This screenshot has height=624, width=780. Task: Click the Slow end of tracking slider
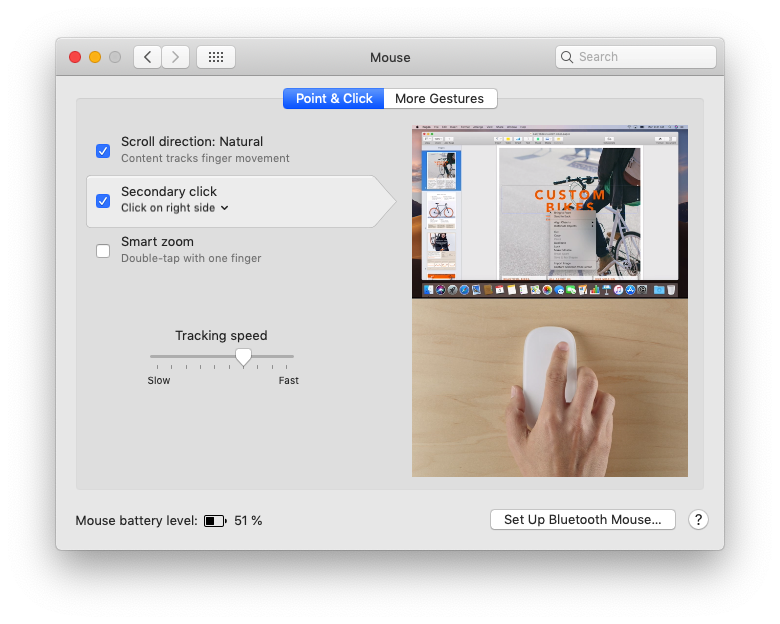pos(152,356)
